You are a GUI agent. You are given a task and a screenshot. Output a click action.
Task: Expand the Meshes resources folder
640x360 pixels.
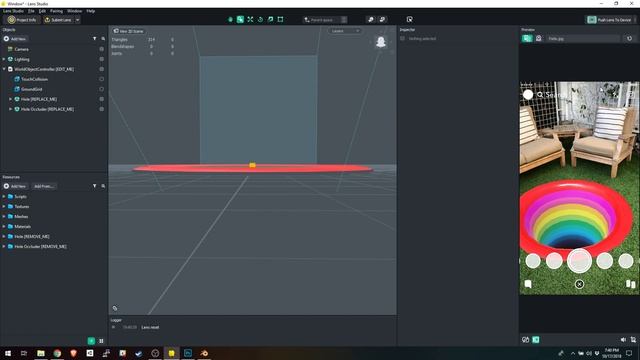[x=4, y=216]
